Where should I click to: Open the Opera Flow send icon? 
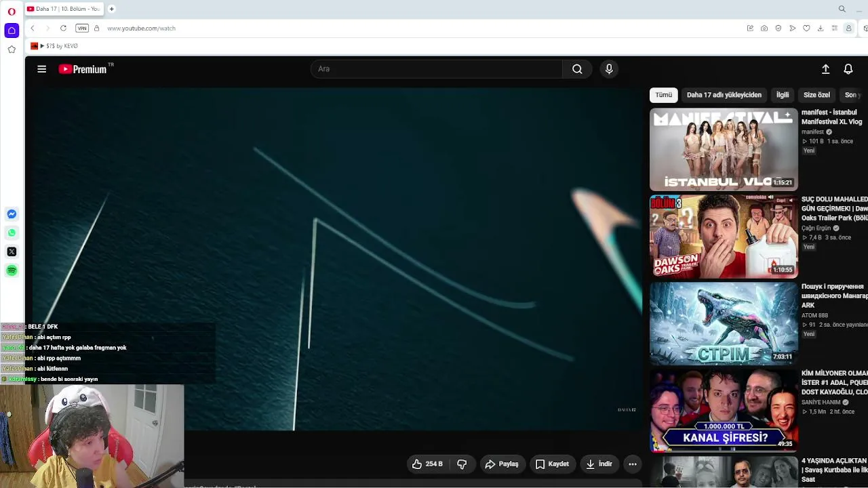[x=793, y=28]
